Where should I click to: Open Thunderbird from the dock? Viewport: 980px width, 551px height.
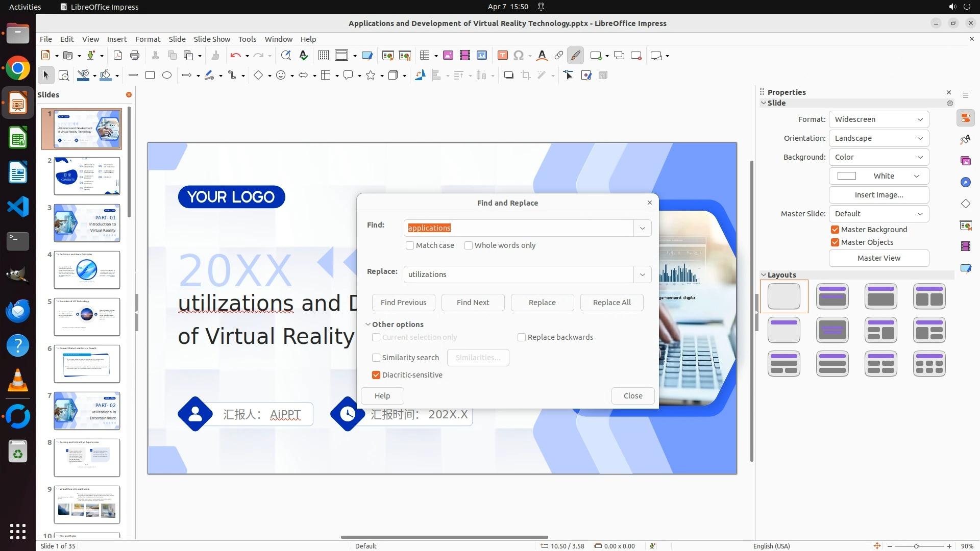tap(18, 311)
